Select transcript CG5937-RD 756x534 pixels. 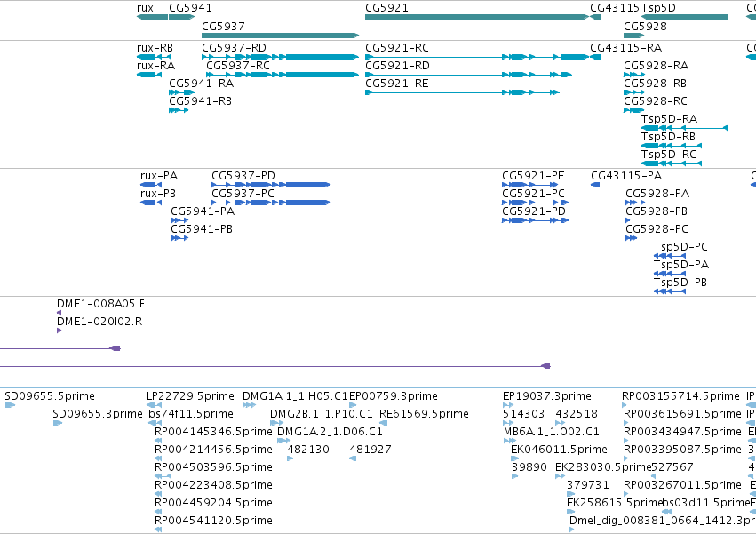(x=234, y=48)
